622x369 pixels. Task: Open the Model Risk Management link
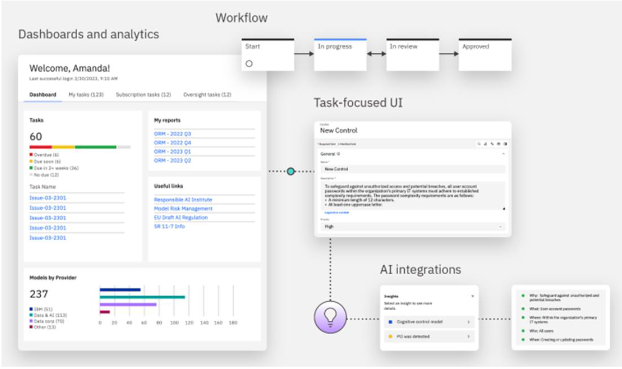pos(183,208)
